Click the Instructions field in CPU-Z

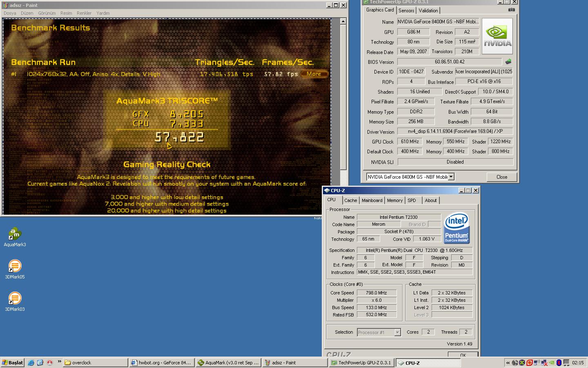[x=414, y=272]
